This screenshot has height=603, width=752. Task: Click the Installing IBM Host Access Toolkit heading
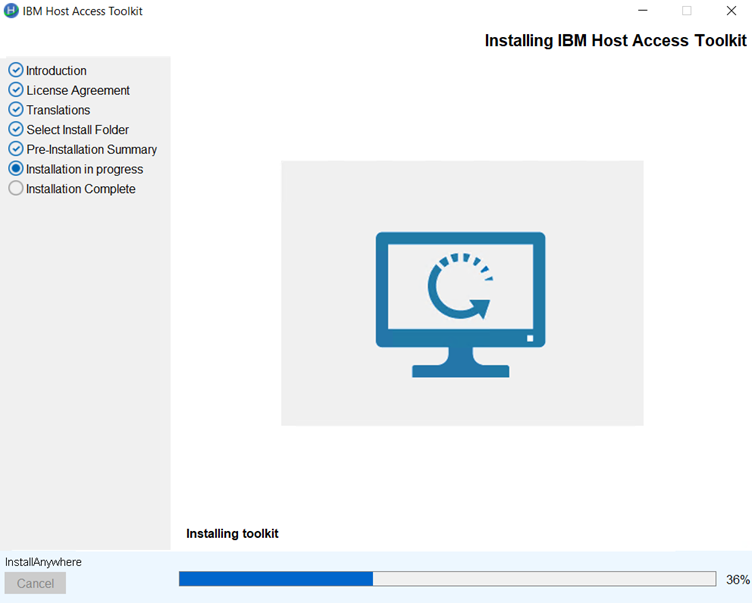coord(615,41)
